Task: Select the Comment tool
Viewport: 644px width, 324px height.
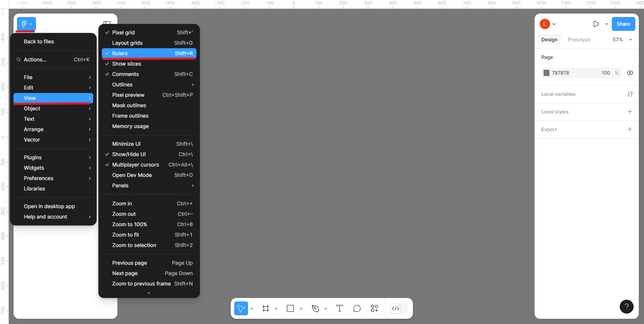Action: click(357, 308)
